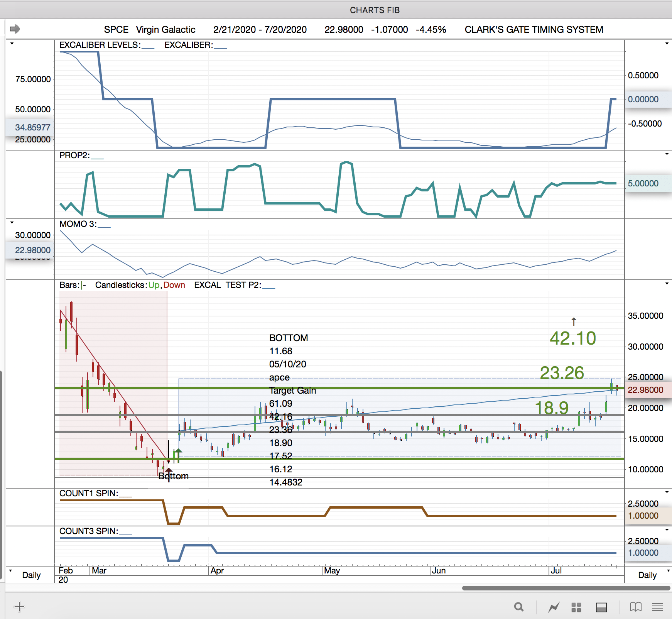This screenshot has width=672, height=619.
Task: Open the left Daily interval dropdown
Action: (10, 570)
